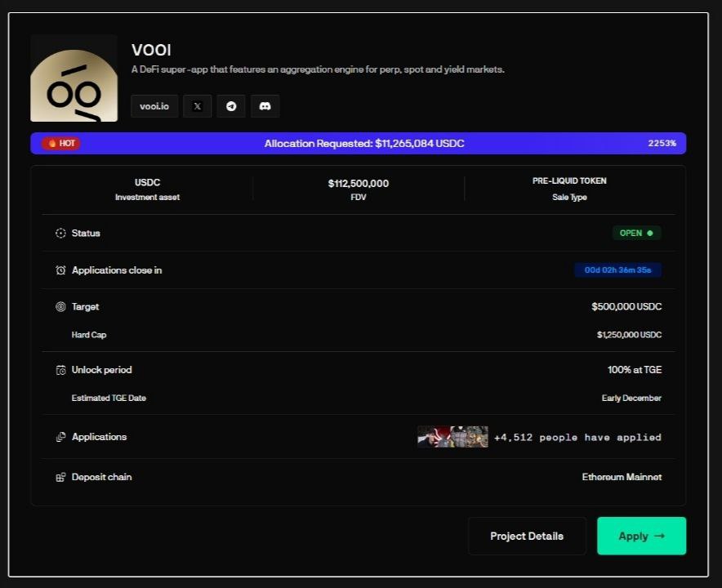Click the Allocation Requested progress bar

[x=359, y=143]
